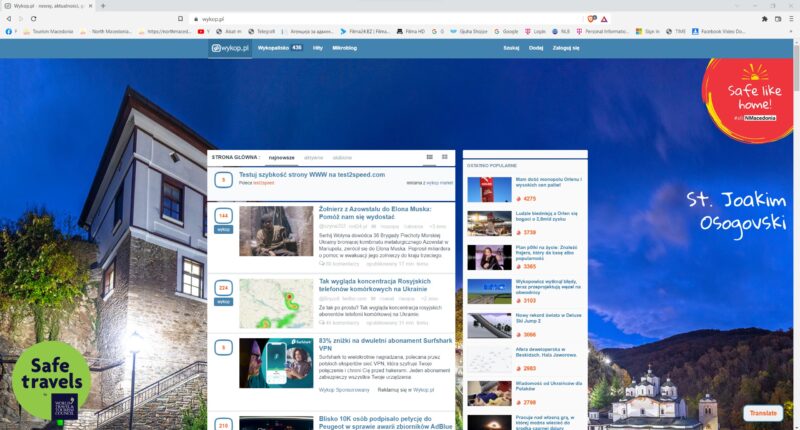The image size is (800, 430).
Task: Click the Zaloguj się login link
Action: tap(566, 48)
